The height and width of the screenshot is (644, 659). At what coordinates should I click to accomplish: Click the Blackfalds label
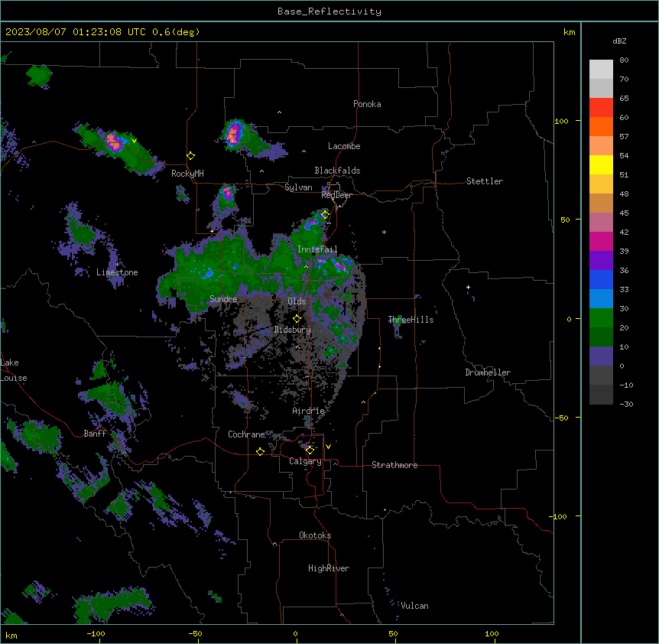coord(337,171)
